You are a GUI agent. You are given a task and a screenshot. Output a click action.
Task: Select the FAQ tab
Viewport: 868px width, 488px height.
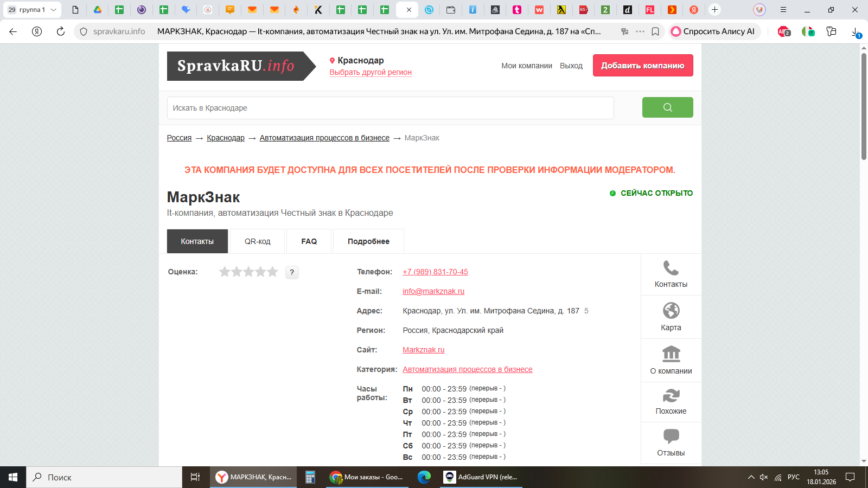pyautogui.click(x=309, y=241)
